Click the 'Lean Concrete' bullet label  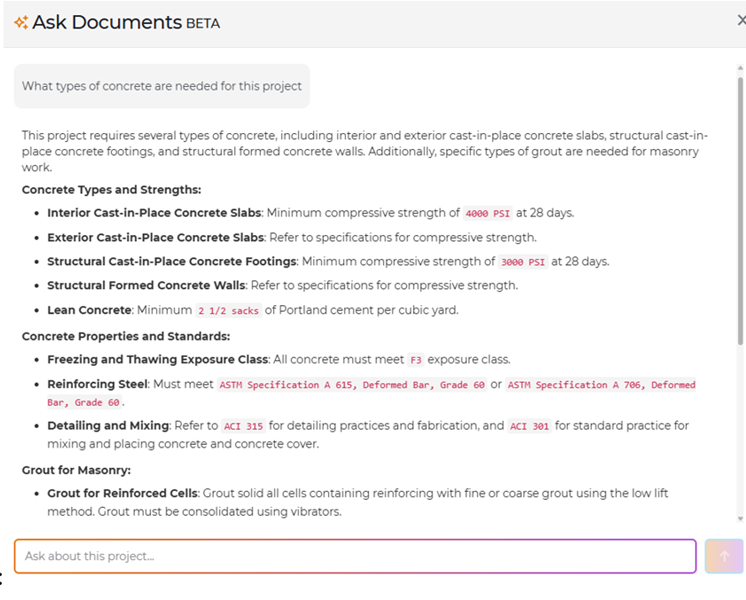(89, 310)
